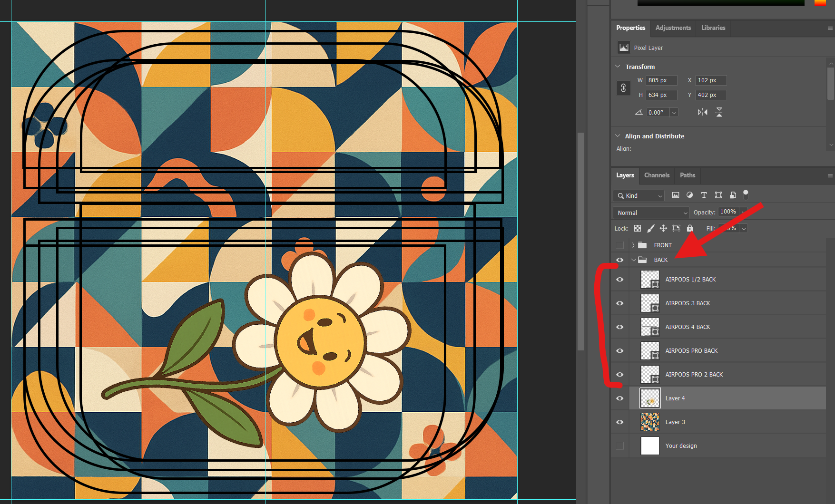Screen dimensions: 835x504
Task: Expand the FRONT layer group
Action: click(x=633, y=245)
